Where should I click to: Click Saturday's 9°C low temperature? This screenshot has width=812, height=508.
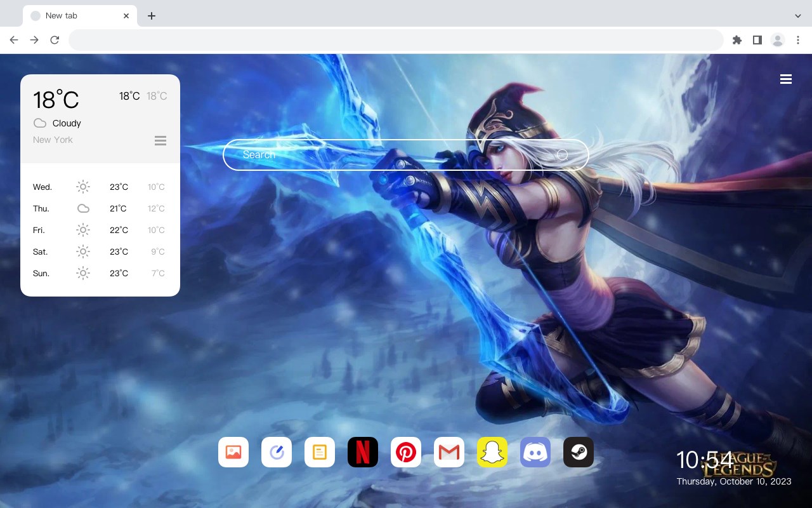pos(158,251)
